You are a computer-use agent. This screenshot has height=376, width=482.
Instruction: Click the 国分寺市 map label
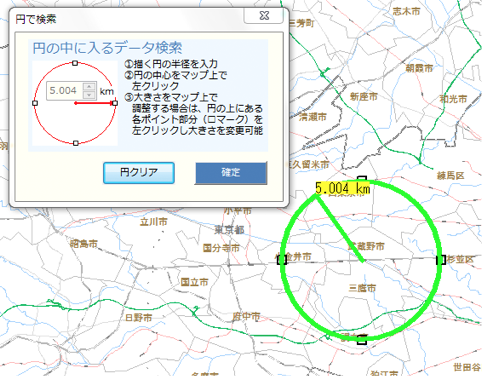[221, 248]
